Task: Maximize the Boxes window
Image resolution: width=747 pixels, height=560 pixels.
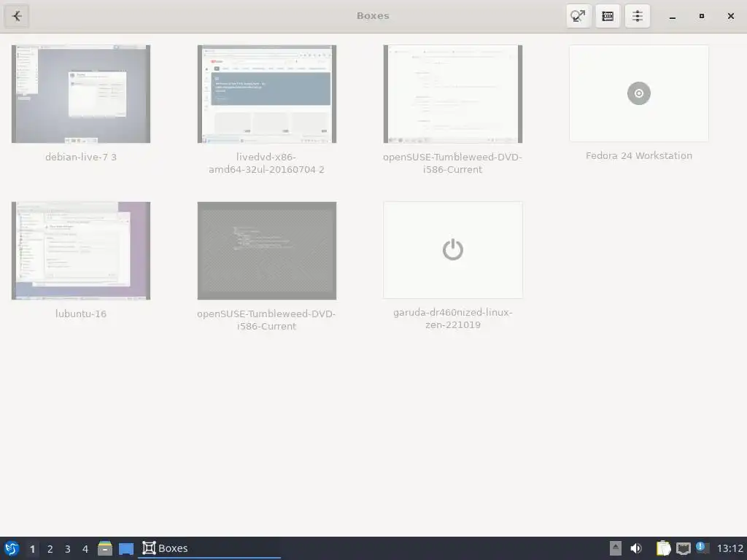Action: [701, 16]
